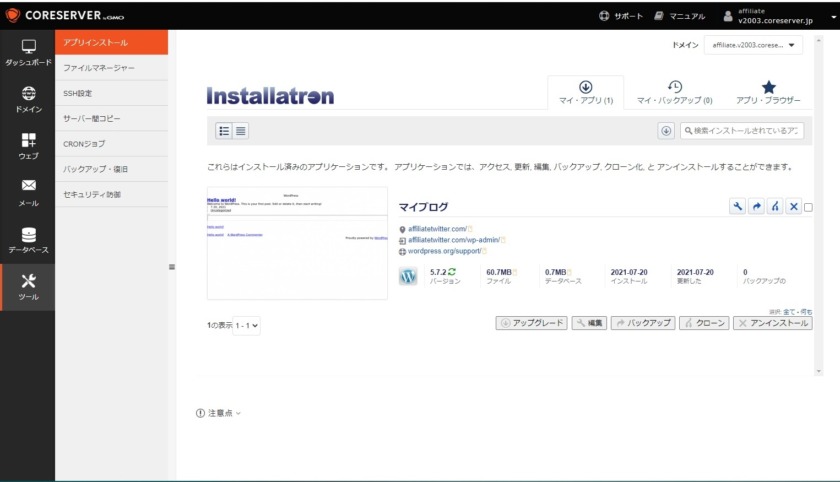This screenshot has width=840, height=482.
Task: Click the アンインストール button
Action: click(772, 323)
